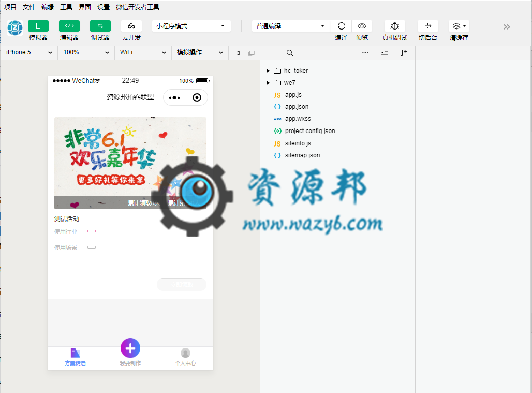Screen dimensions: 532x393
Task: Open the 项目 menu
Action: (x=10, y=7)
